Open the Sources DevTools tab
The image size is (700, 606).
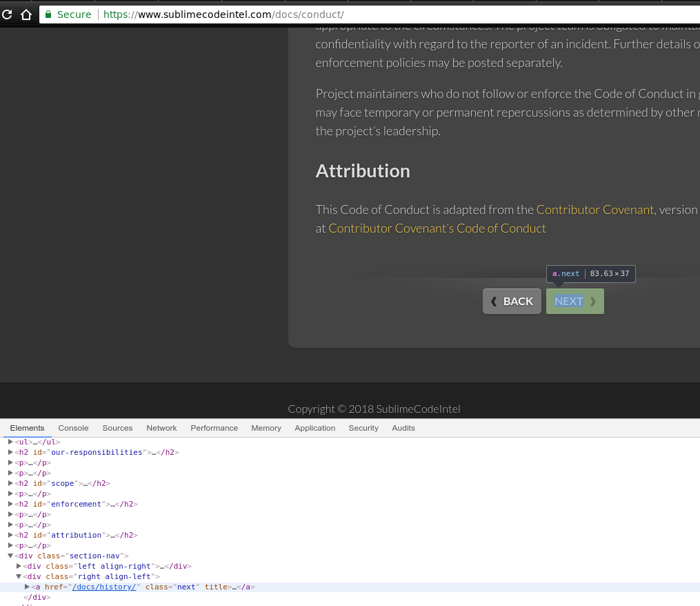(117, 428)
